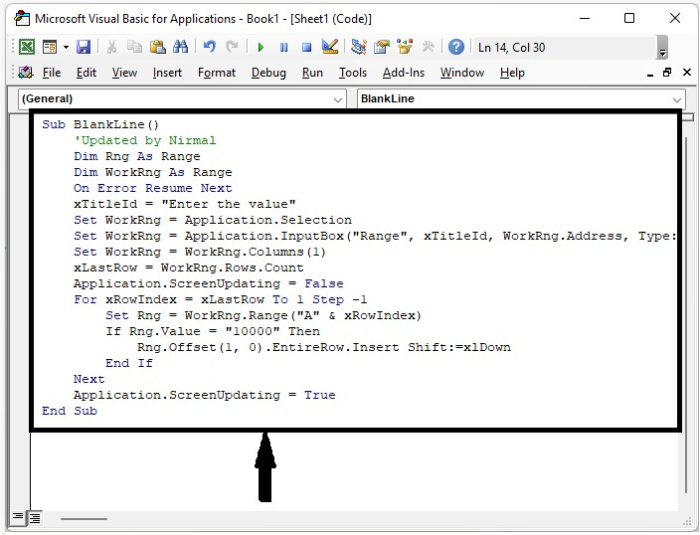700x535 pixels.
Task: Open the Insert object dropdown arrow
Action: tap(66, 47)
